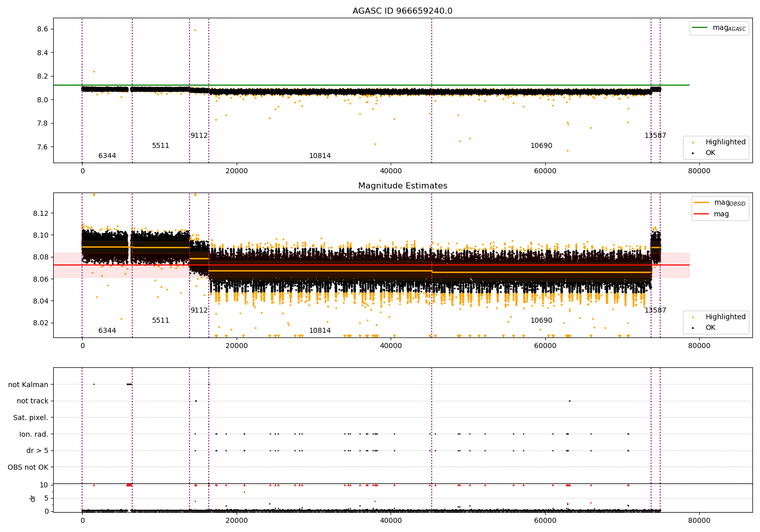The height and width of the screenshot is (532, 760).
Task: Click the 40000 x-axis tick under Magnitude Estimates plot
Action: [391, 346]
